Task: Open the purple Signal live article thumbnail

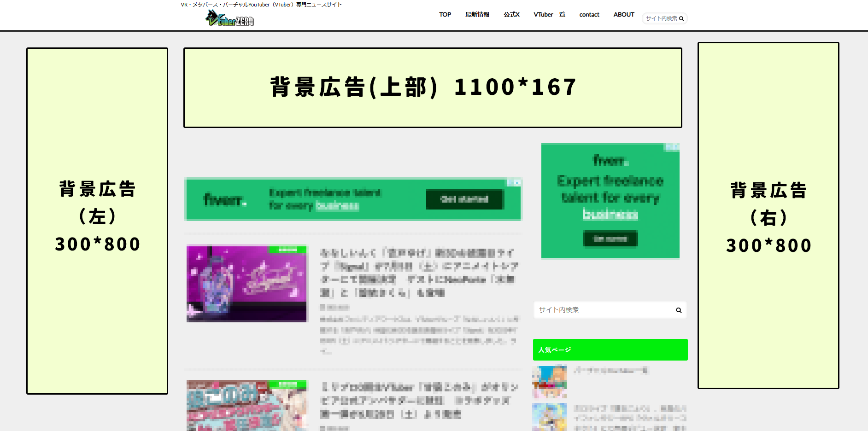Action: [246, 283]
